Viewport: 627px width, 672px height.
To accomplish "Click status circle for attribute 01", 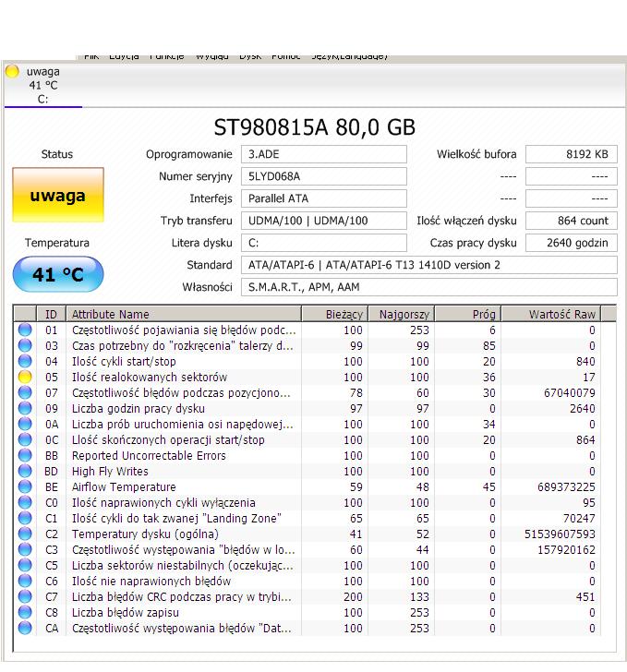I will click(x=25, y=330).
